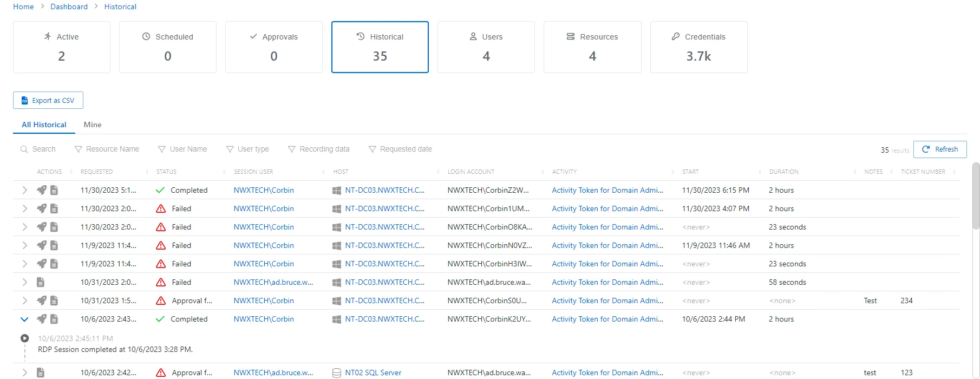Open the User type filter
The height and width of the screenshot is (379, 980).
[x=247, y=149]
